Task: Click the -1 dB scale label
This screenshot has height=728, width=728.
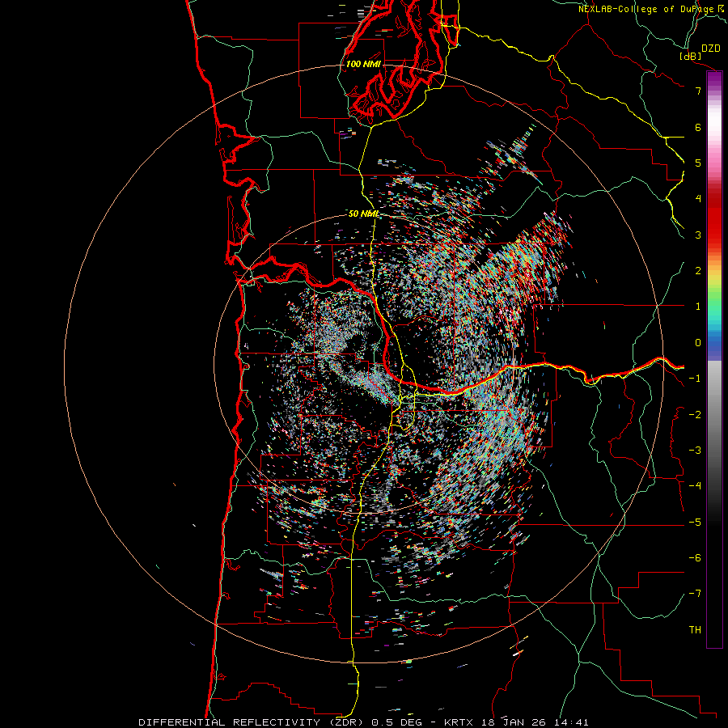Action: coord(695,379)
